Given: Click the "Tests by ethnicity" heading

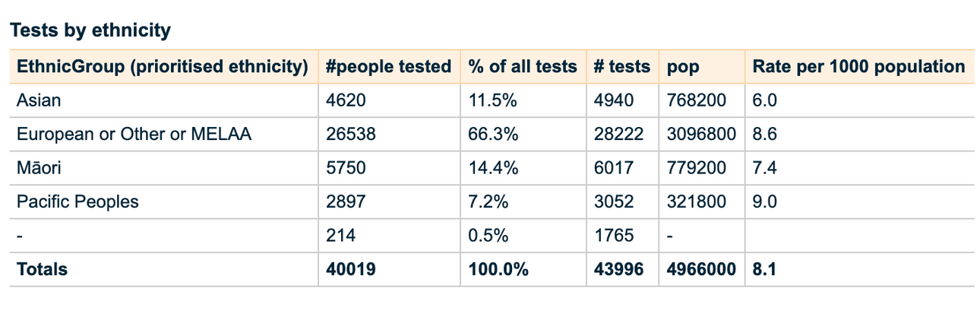Looking at the screenshot, I should 90,30.
